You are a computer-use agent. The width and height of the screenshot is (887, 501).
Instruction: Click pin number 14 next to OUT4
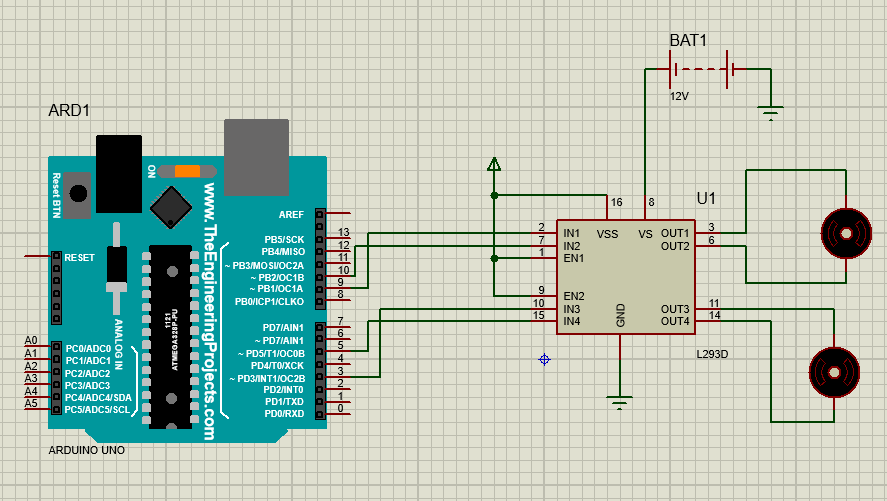[x=714, y=315]
